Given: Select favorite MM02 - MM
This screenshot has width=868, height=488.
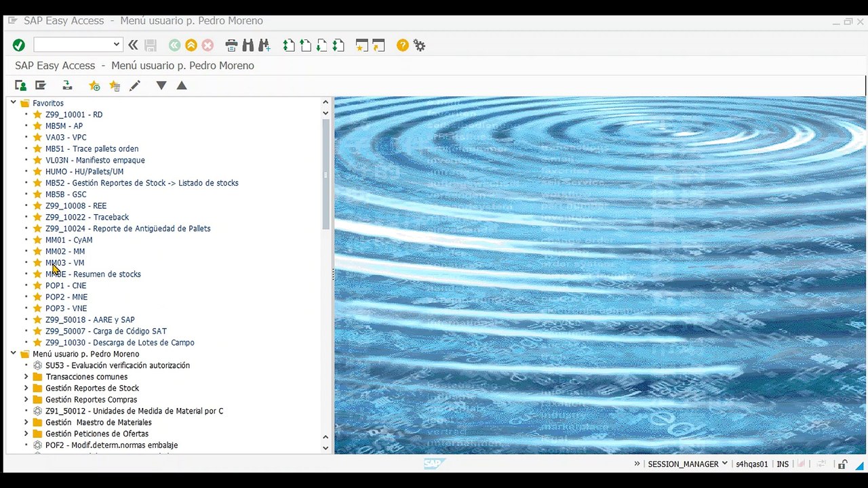Looking at the screenshot, I should 65,251.
